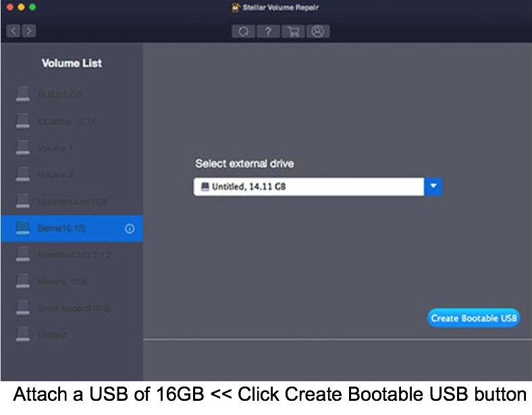The width and height of the screenshot is (532, 415).
Task: Click the Create Bootable USB button
Action: coord(474,318)
